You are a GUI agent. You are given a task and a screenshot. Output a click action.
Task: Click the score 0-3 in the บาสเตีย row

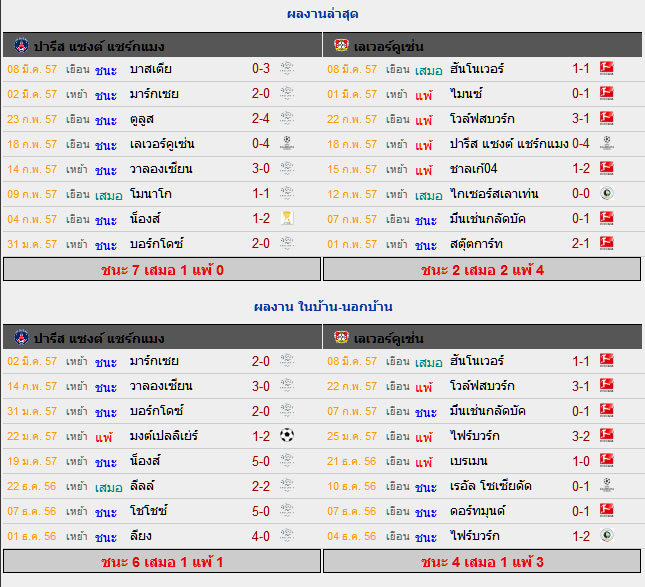[x=261, y=68]
